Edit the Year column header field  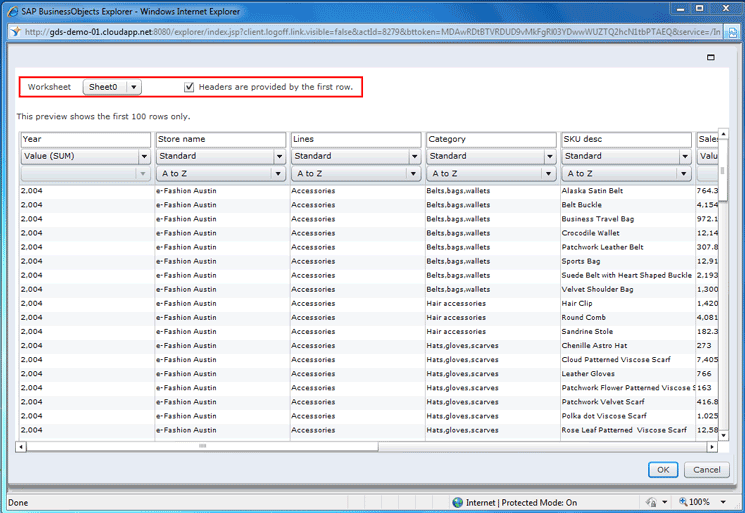tap(86, 140)
